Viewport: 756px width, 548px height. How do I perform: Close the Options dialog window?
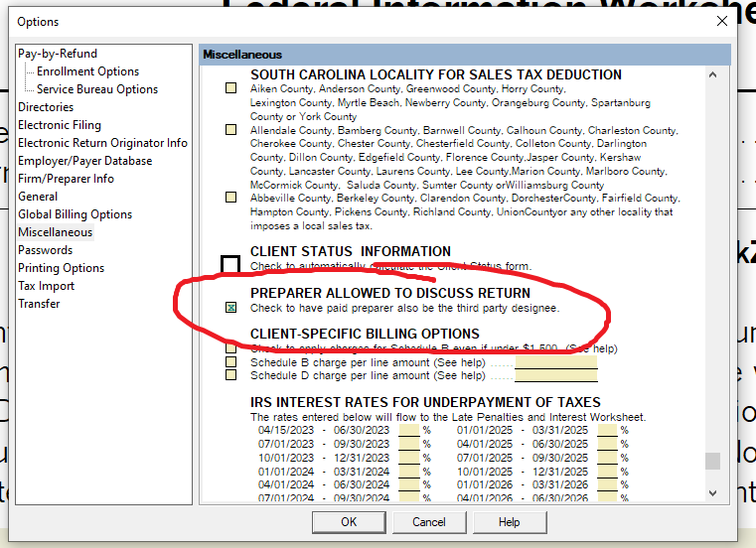pyautogui.click(x=722, y=21)
